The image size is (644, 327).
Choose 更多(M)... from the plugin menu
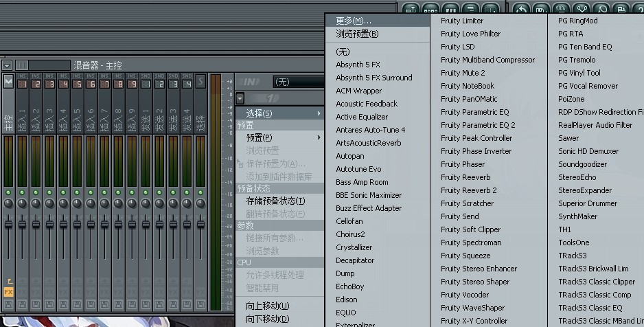coord(377,21)
